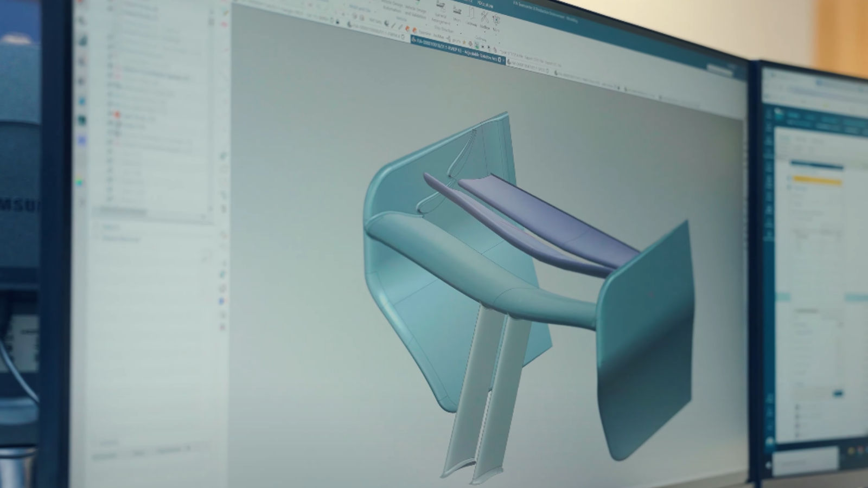
Task: Click the blue button on the right monitor dialog
Action: click(839, 393)
